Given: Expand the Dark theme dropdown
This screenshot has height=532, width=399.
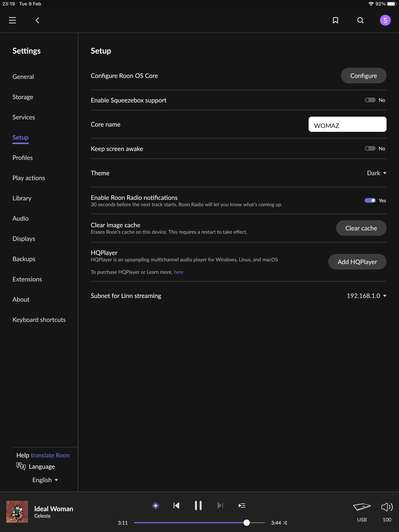Looking at the screenshot, I should point(377,173).
